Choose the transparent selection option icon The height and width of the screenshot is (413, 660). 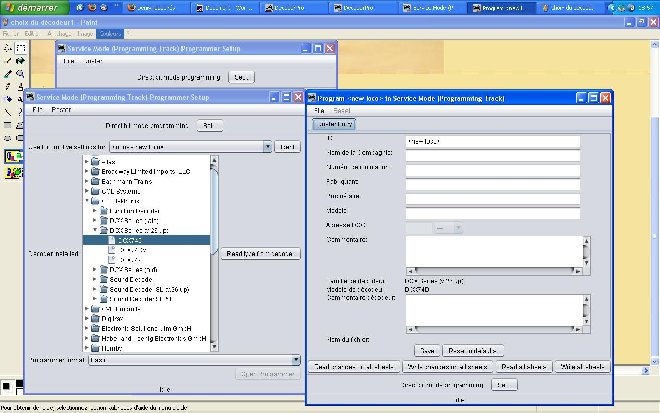[13, 173]
